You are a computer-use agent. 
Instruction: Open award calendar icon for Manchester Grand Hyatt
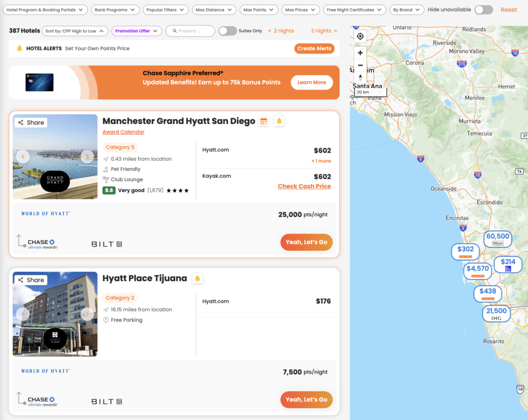[x=263, y=121]
